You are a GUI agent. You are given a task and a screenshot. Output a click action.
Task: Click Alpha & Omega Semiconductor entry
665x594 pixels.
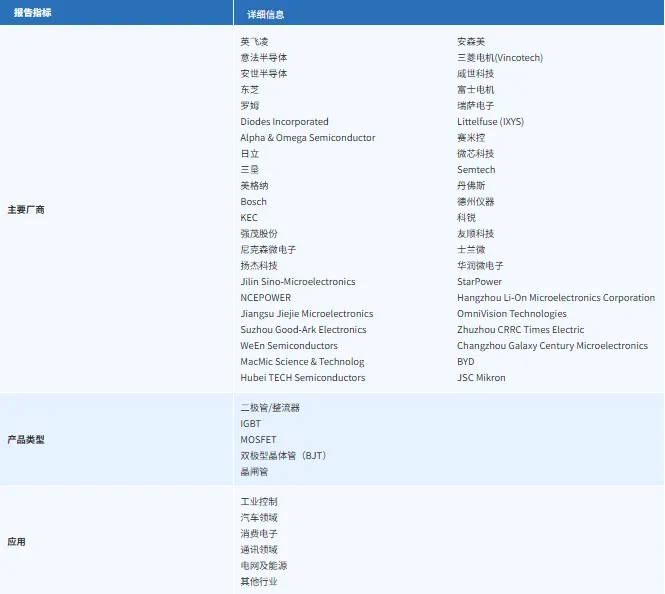pos(308,138)
